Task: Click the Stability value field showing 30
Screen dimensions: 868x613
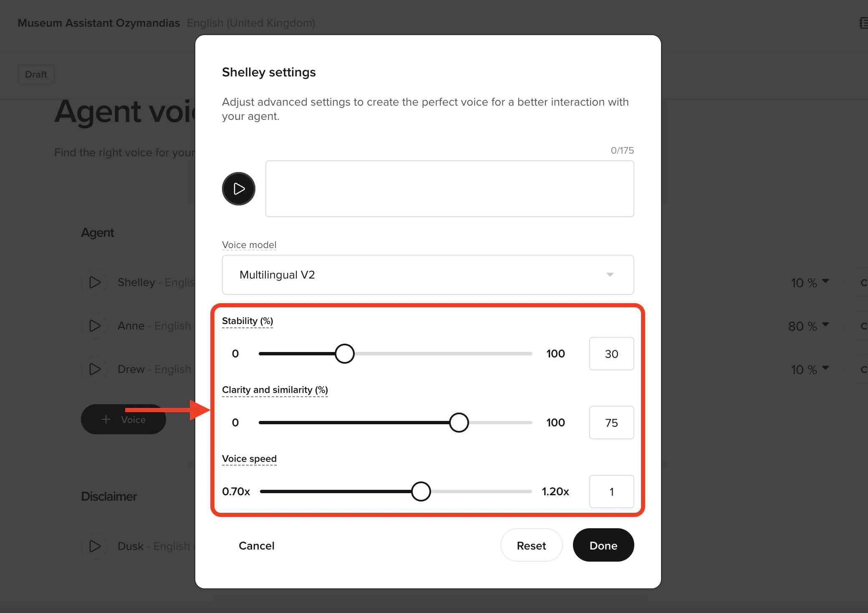Action: (611, 354)
